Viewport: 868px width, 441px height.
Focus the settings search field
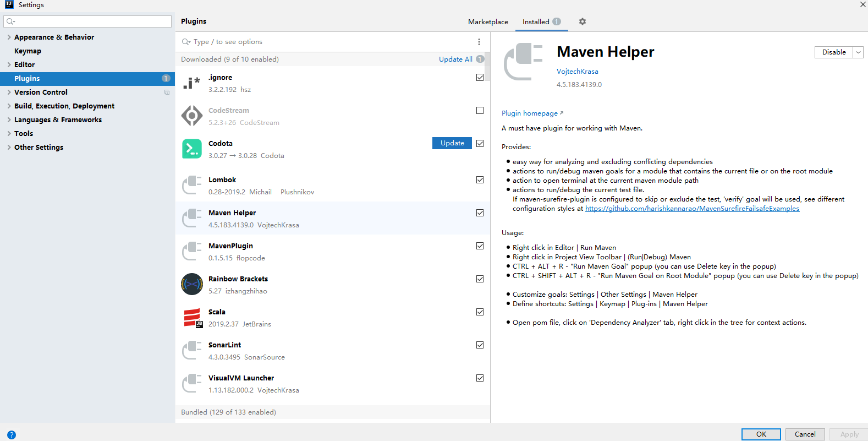coord(87,21)
